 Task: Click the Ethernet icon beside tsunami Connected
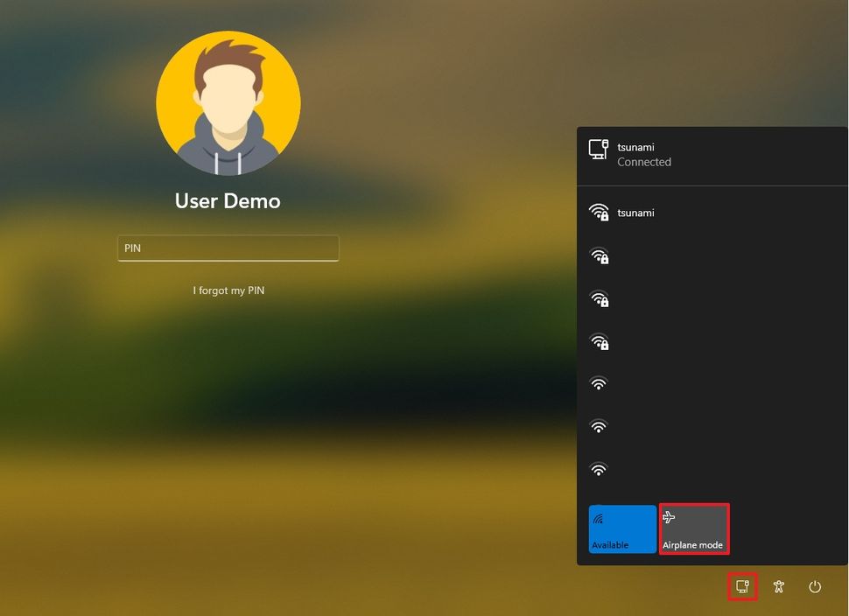[599, 149]
